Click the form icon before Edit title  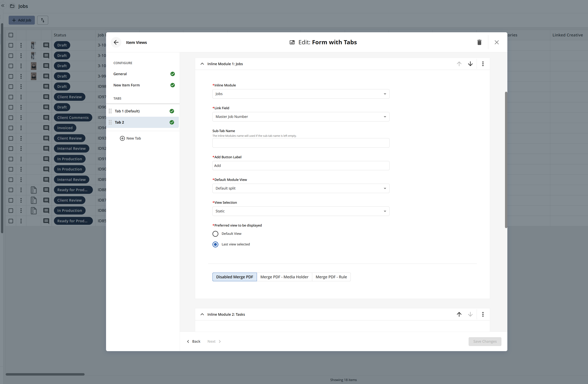[292, 42]
